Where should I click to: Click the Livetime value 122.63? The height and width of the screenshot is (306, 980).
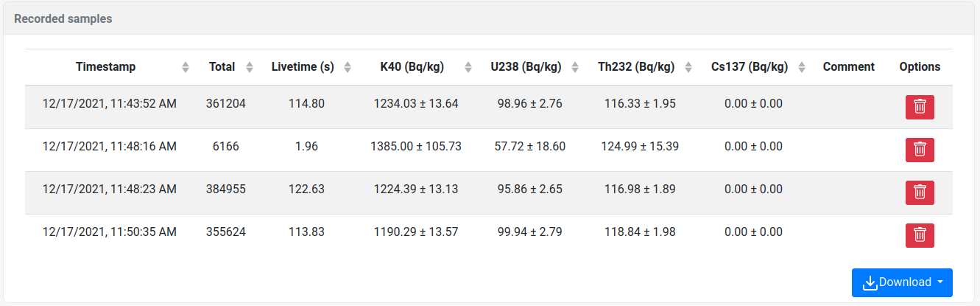(x=306, y=189)
